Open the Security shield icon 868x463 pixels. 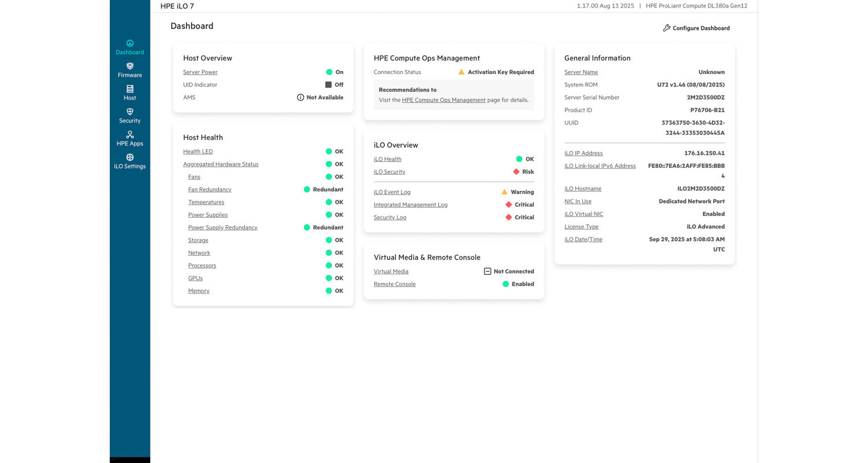pos(130,112)
